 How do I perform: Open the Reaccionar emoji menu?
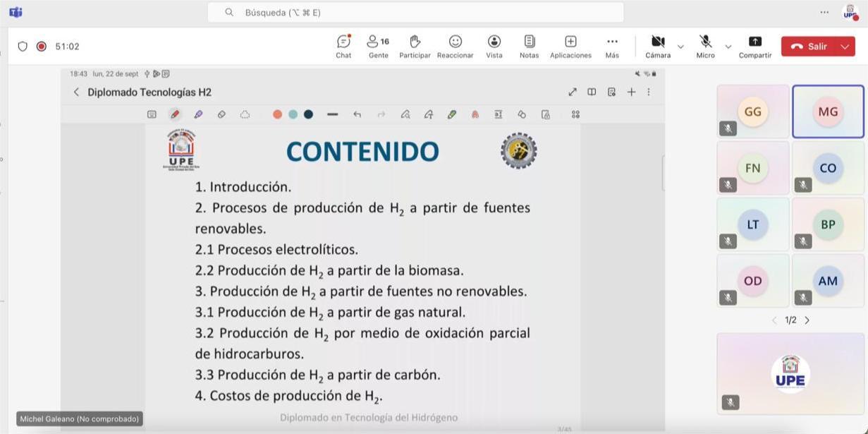pyautogui.click(x=455, y=46)
